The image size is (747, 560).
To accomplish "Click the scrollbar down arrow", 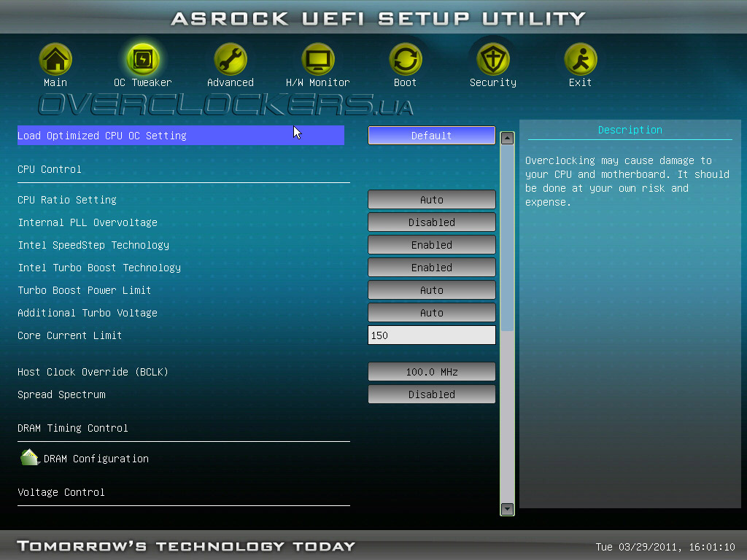I will point(508,509).
